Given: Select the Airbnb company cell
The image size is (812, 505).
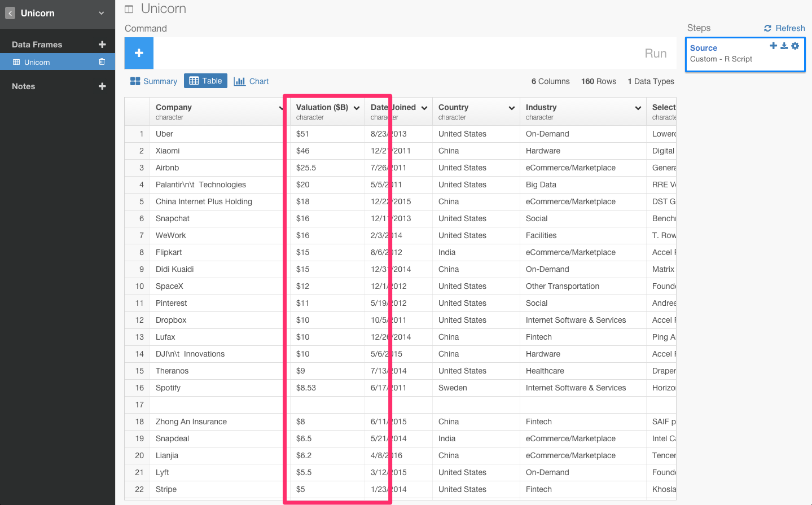Looking at the screenshot, I should (x=220, y=168).
